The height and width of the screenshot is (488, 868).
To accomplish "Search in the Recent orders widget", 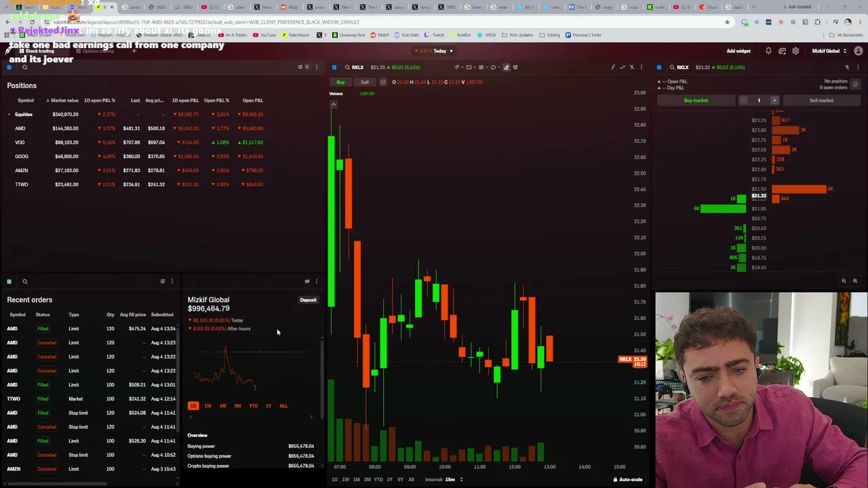I will pyautogui.click(x=25, y=281).
